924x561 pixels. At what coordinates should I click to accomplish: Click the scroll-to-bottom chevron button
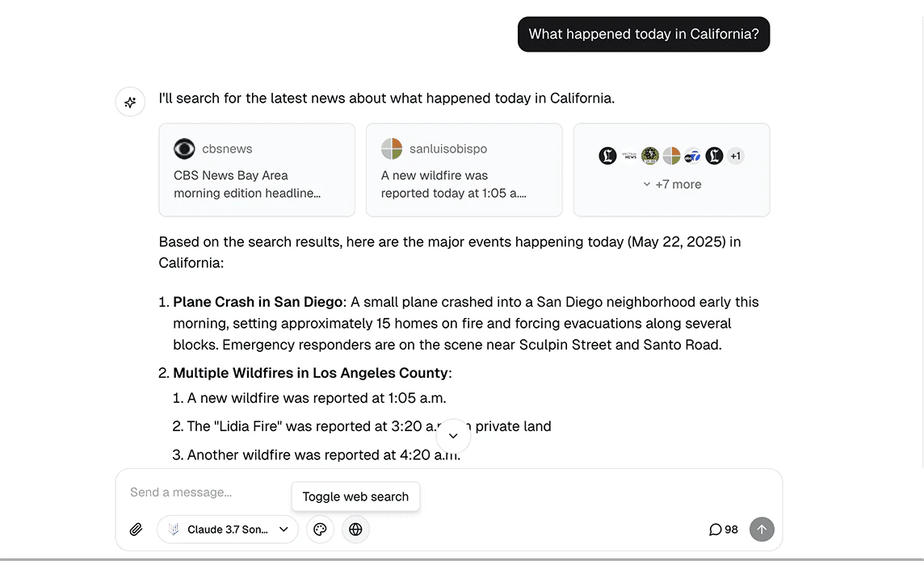453,436
